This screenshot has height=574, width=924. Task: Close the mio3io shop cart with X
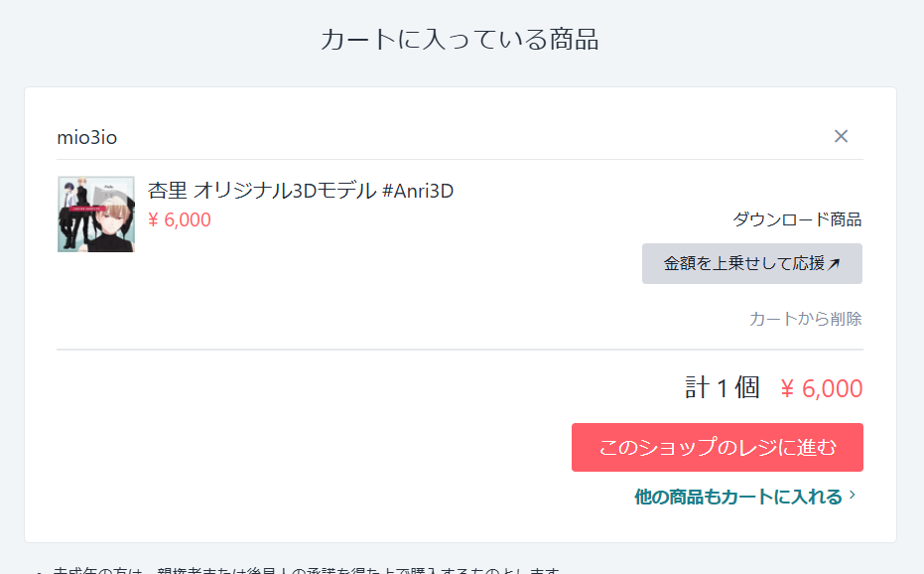coord(841,136)
